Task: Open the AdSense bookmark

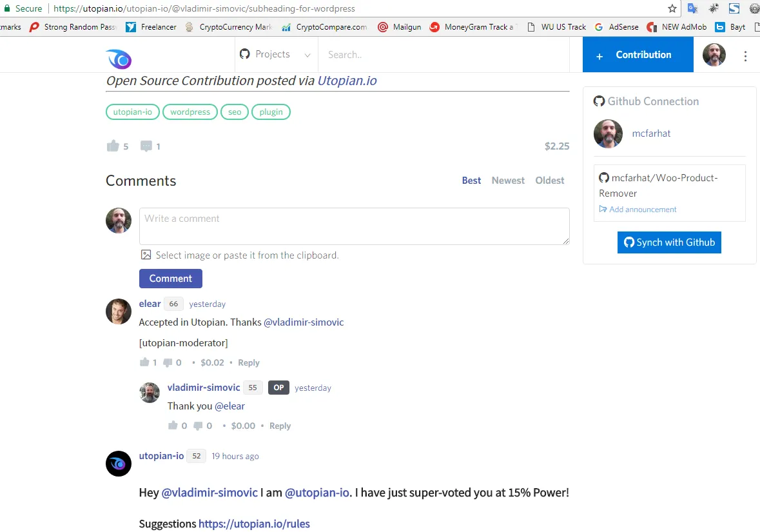Action: [616, 26]
